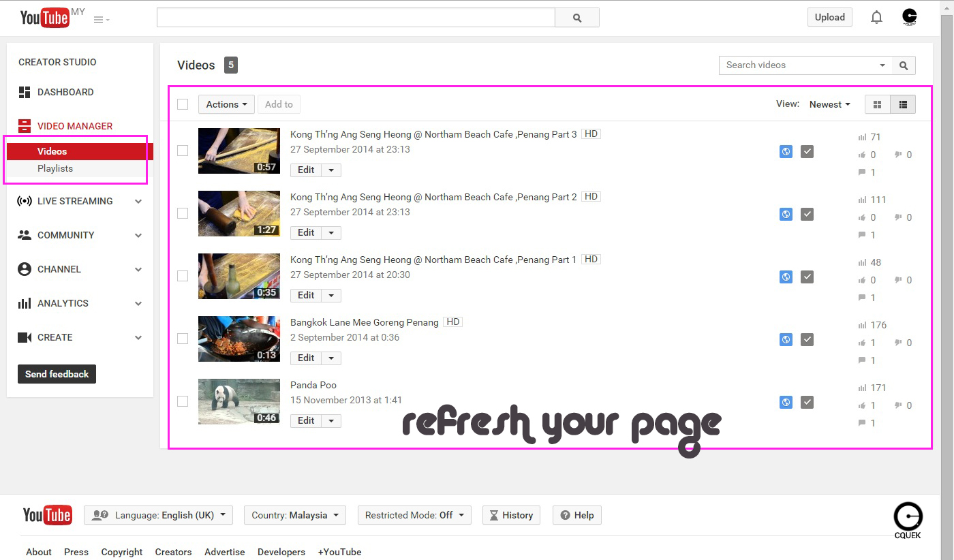
Task: Open the Newest sort dropdown
Action: (830, 104)
